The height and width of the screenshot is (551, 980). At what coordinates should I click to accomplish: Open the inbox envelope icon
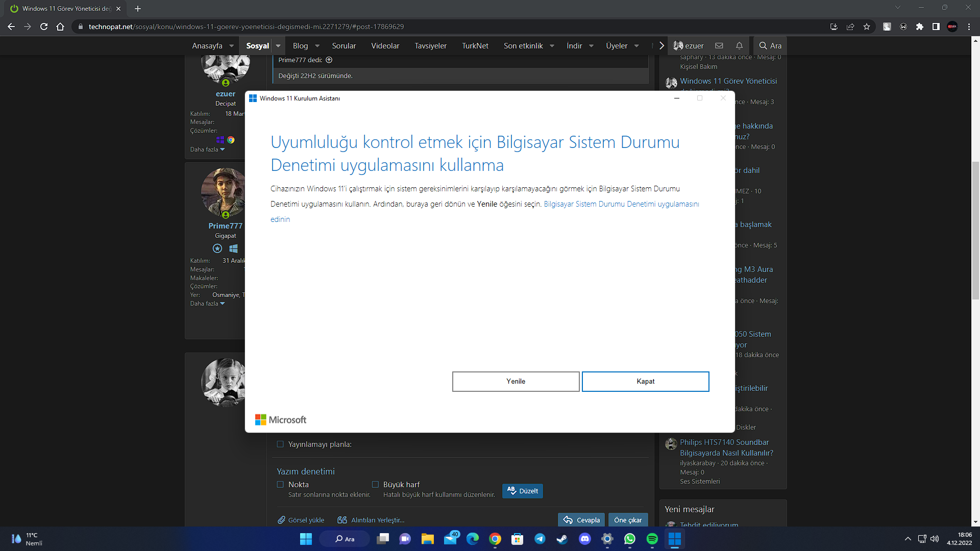coord(719,45)
